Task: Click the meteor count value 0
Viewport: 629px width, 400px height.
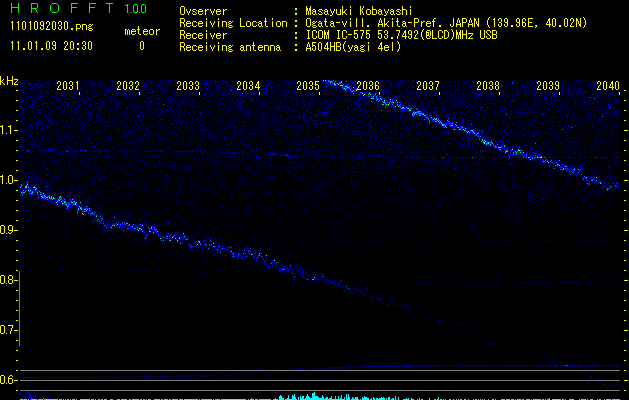Action: click(142, 46)
